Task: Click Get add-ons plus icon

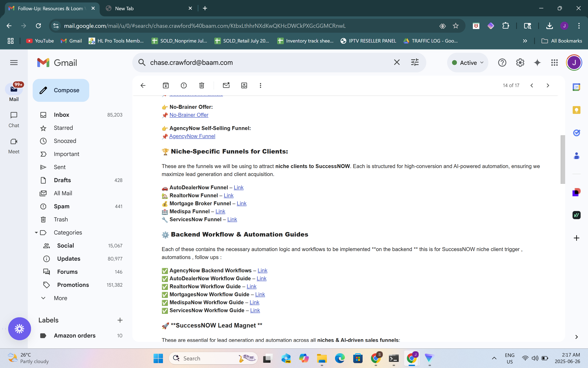Action: (576, 238)
